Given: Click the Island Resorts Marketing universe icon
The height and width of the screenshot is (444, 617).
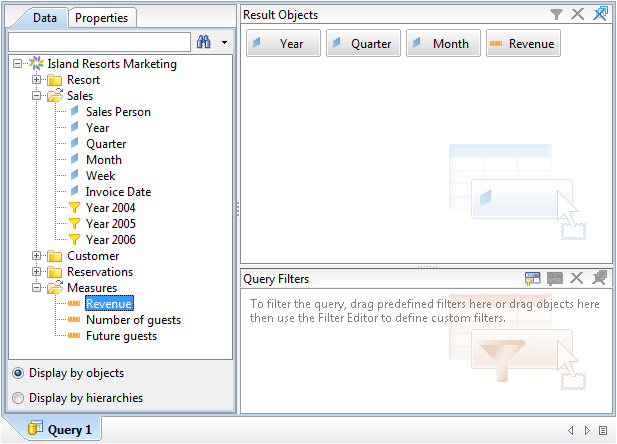Looking at the screenshot, I should 37,64.
